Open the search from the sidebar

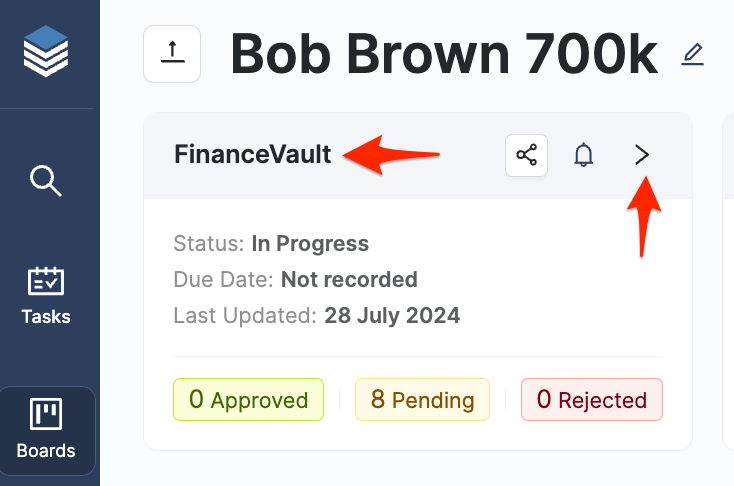47,182
